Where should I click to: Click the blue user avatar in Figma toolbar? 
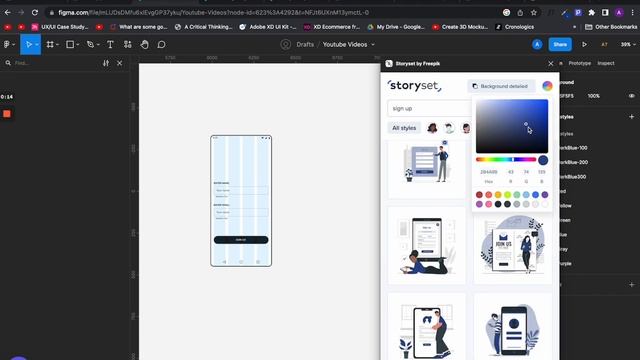click(x=537, y=44)
